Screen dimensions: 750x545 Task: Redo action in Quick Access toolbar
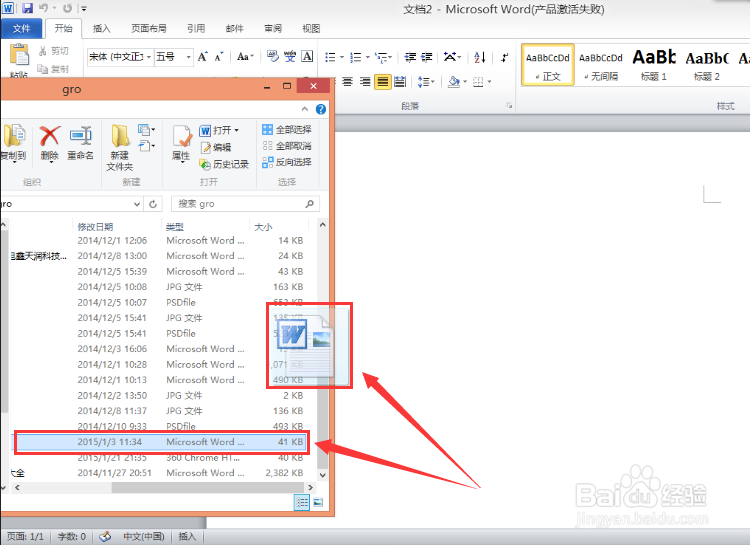tap(67, 8)
